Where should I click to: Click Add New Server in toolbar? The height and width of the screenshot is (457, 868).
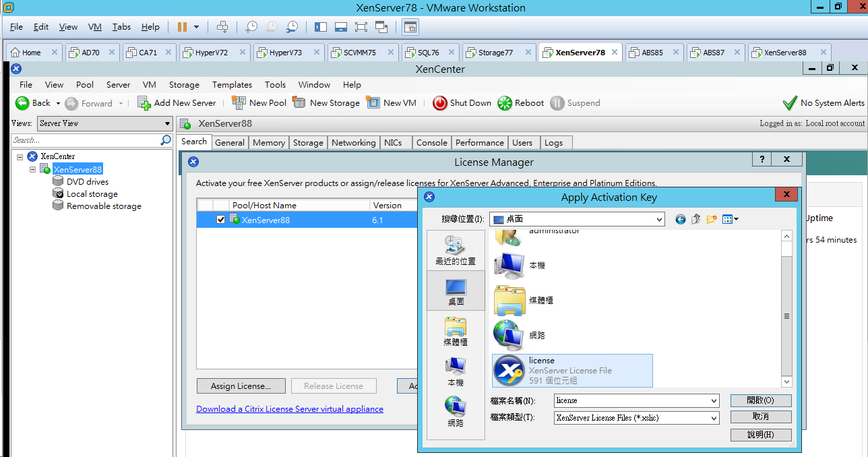(x=177, y=103)
